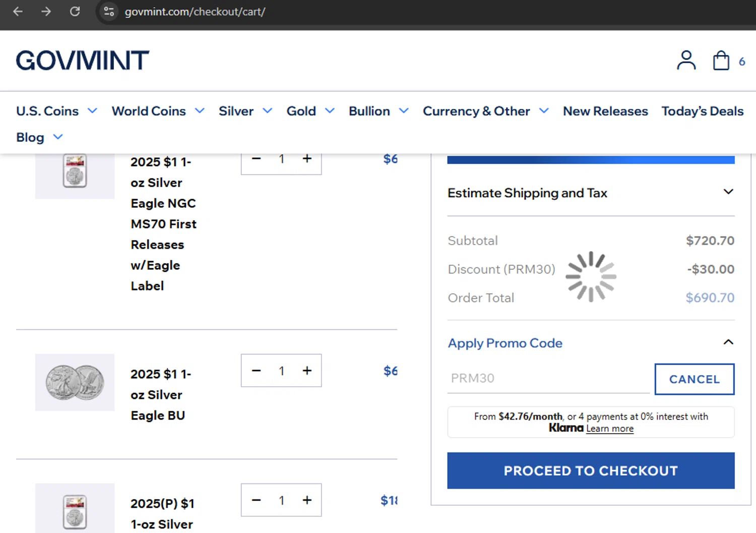Decrease quantity of NGC MS70 Silver Eagle
The height and width of the screenshot is (533, 756).
(256, 159)
